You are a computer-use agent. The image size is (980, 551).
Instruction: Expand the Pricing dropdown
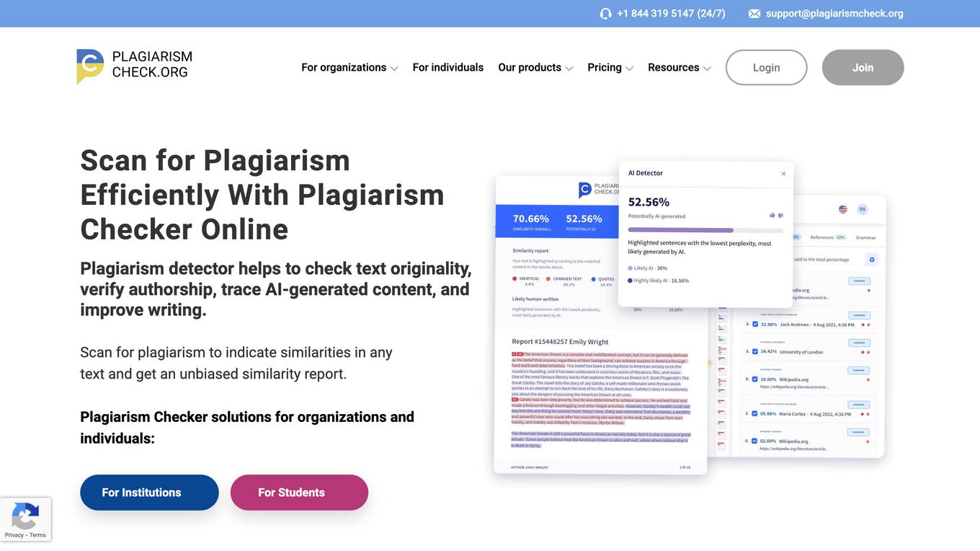click(610, 68)
